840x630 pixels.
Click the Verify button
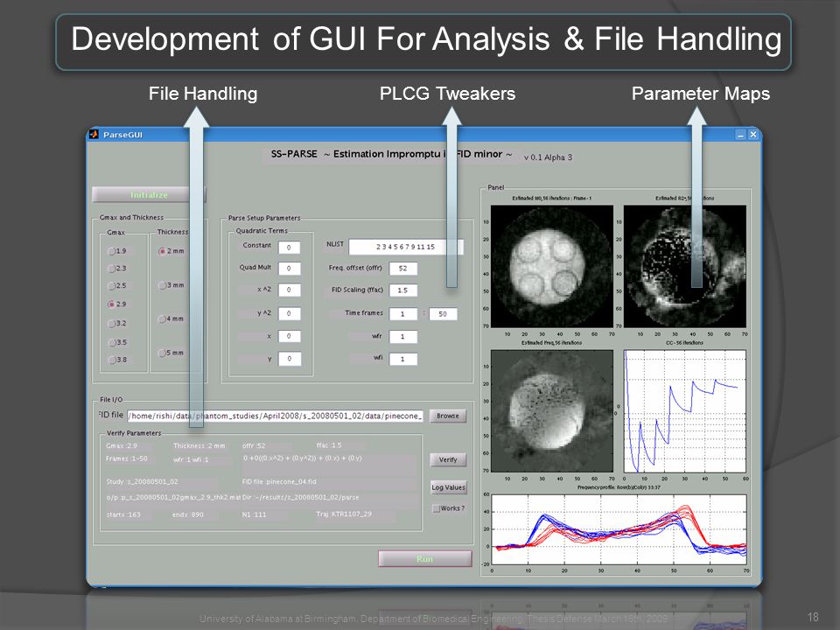coord(448,459)
